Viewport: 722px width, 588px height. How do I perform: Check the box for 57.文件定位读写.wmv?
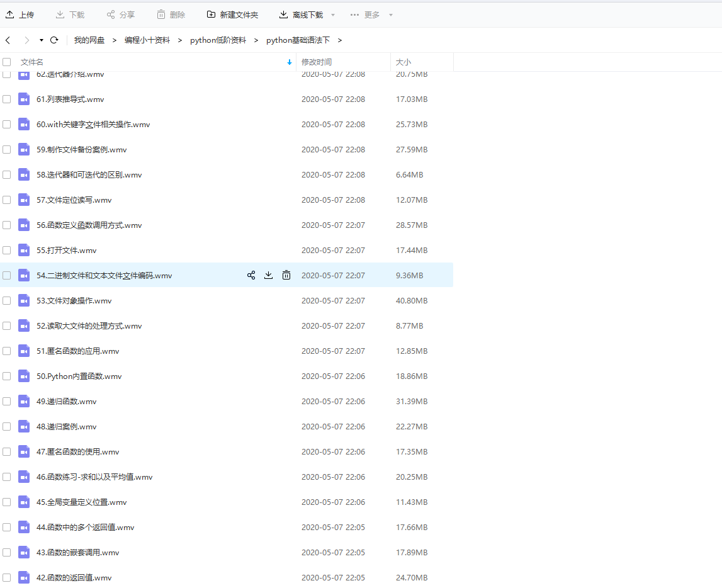pos(6,200)
